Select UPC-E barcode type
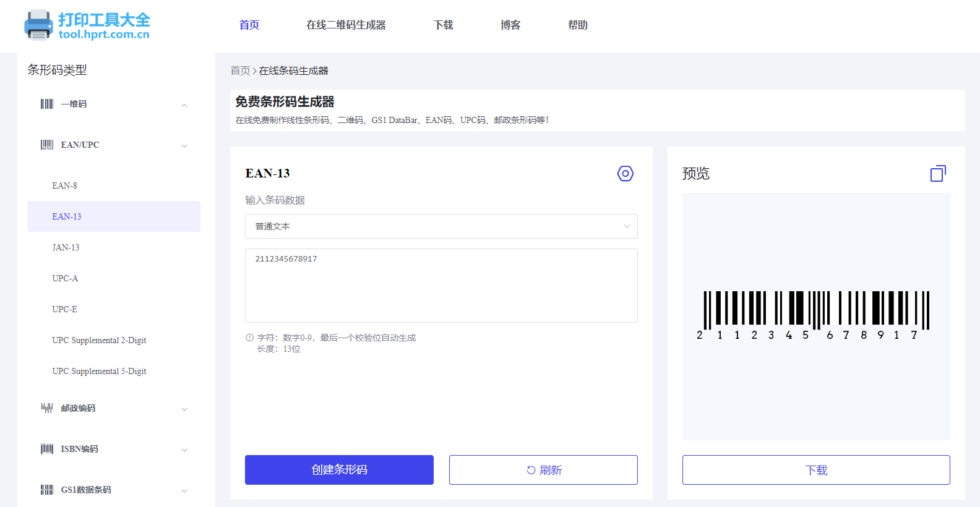The width and height of the screenshot is (980, 507). point(114,309)
